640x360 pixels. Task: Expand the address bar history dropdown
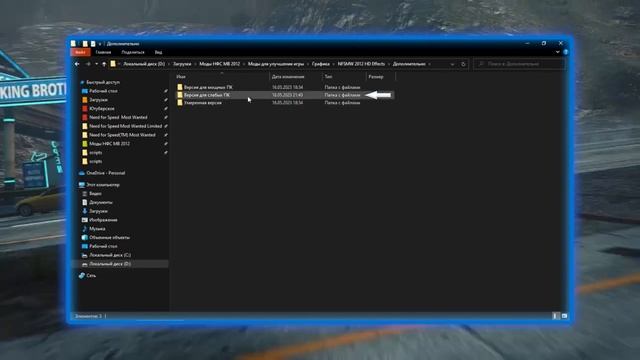click(x=452, y=64)
